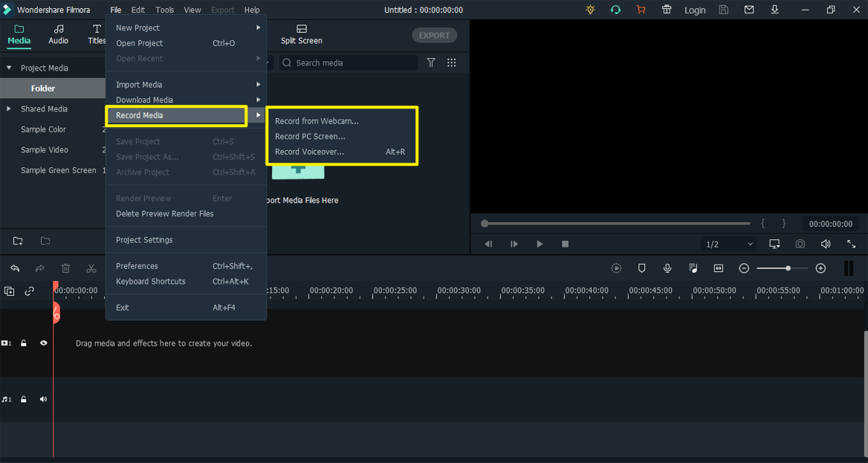This screenshot has height=463, width=868.
Task: Switch media view with grid icon
Action: click(x=452, y=62)
